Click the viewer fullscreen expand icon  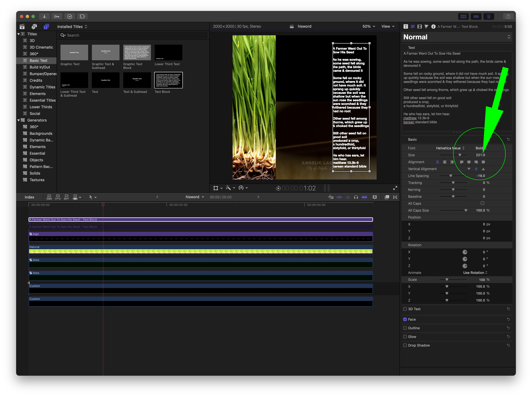[x=395, y=188]
